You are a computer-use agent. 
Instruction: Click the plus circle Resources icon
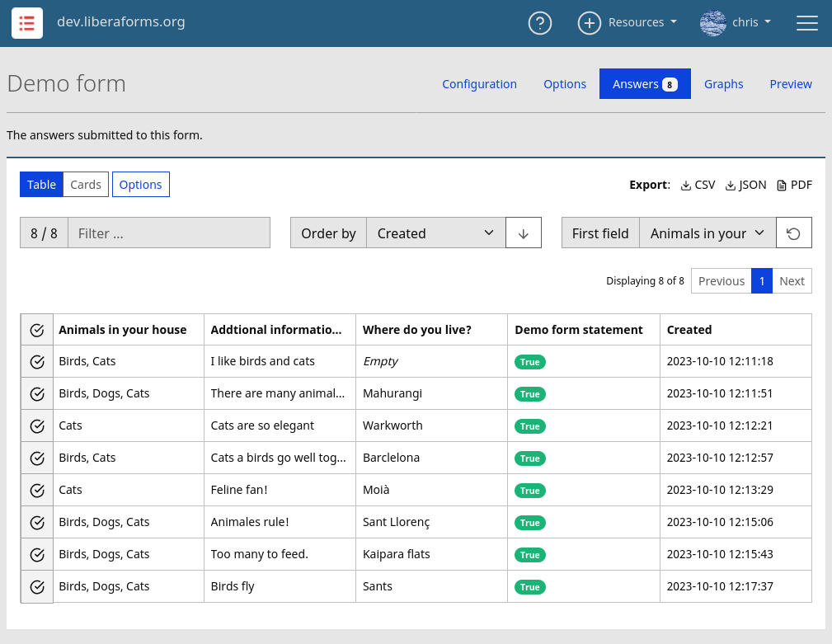[589, 23]
